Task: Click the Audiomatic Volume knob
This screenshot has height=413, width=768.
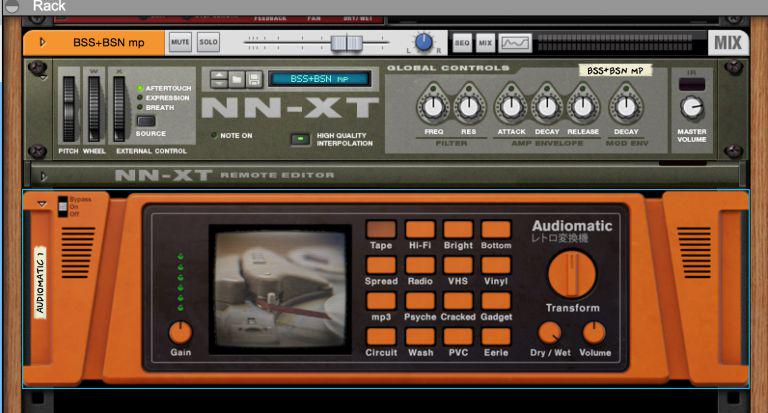Action: (x=594, y=333)
